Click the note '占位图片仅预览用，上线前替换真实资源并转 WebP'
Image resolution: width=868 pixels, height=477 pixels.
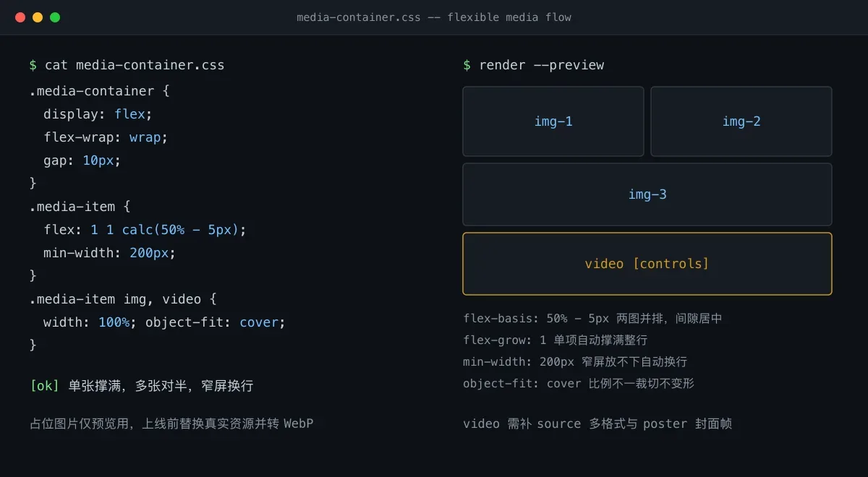click(171, 424)
